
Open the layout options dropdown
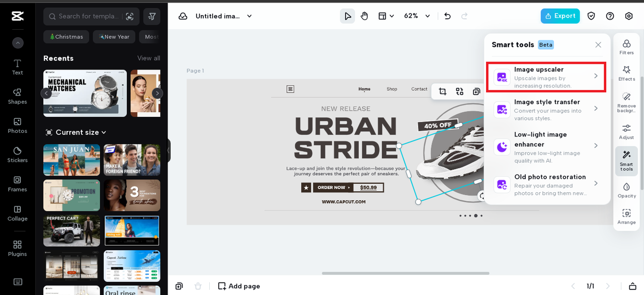[x=386, y=16]
